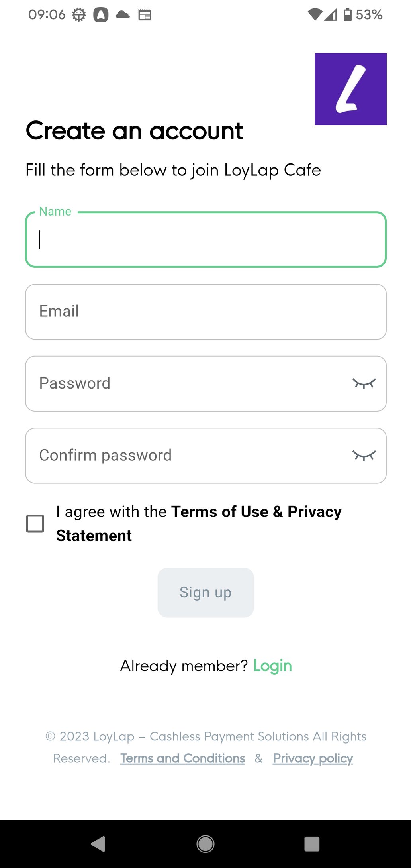The height and width of the screenshot is (868, 411).
Task: Reveal the Confirm password text
Action: pos(364,455)
